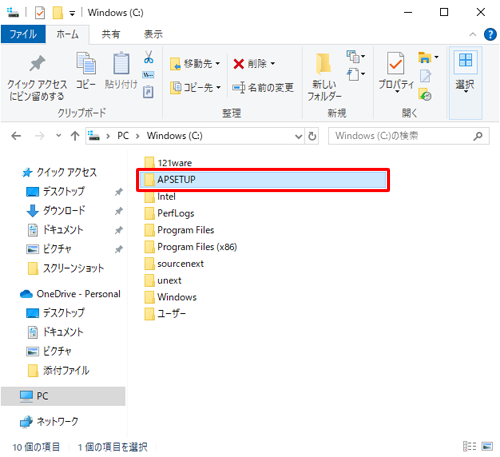Click PC in the address bar

pyautogui.click(x=123, y=136)
